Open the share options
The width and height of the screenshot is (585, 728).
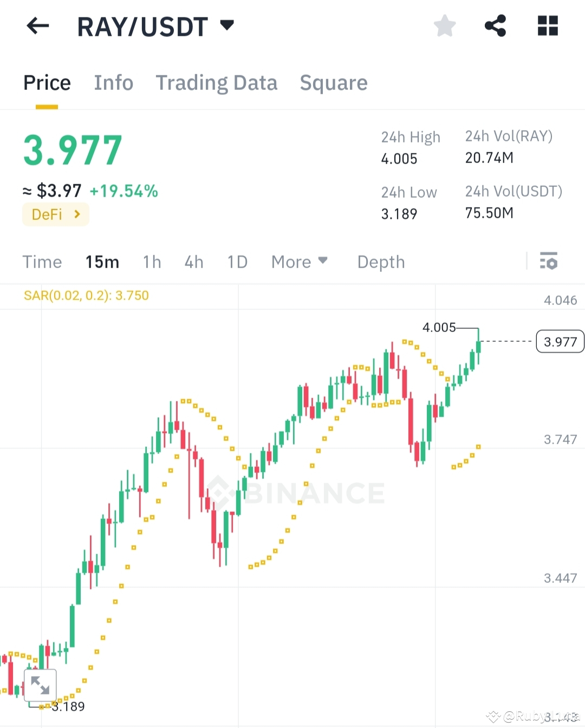495,25
